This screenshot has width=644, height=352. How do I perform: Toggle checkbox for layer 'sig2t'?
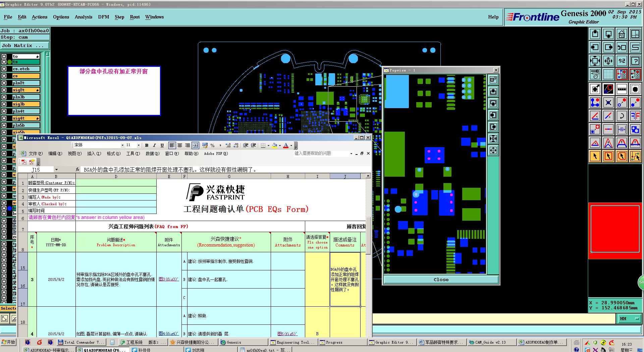point(4,90)
